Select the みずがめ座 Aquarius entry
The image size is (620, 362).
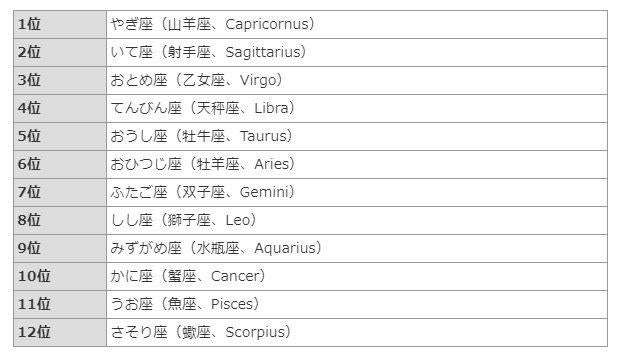[x=216, y=249]
